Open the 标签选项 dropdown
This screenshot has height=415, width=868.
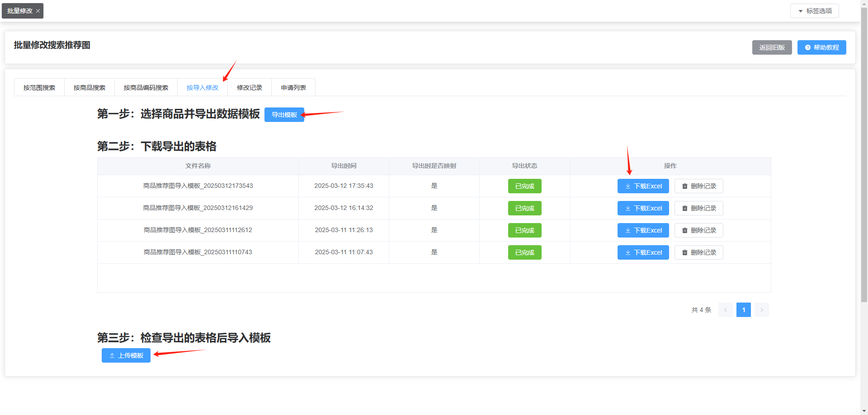tap(814, 11)
